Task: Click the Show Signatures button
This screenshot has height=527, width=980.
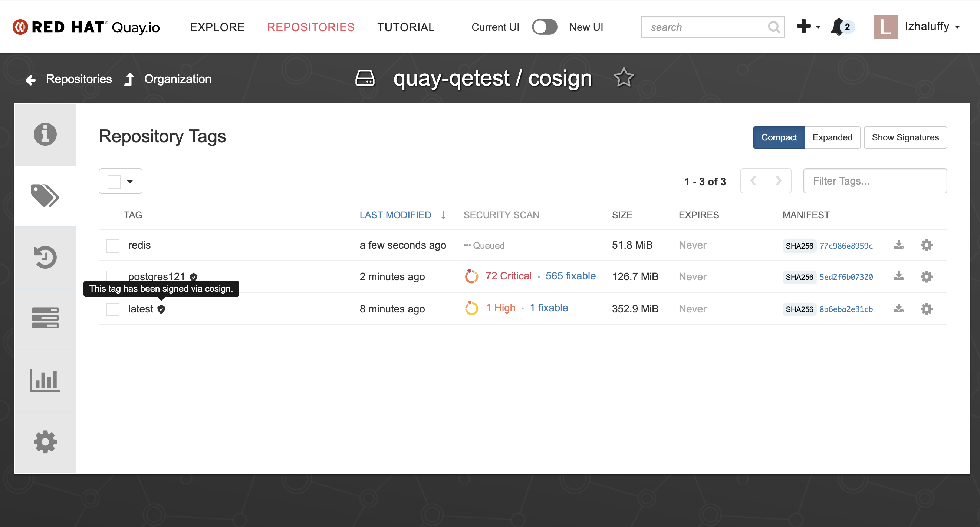Action: pos(905,137)
